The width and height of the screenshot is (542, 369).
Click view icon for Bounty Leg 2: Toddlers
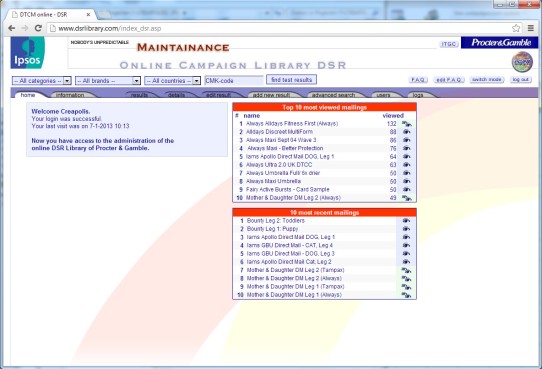pos(406,221)
